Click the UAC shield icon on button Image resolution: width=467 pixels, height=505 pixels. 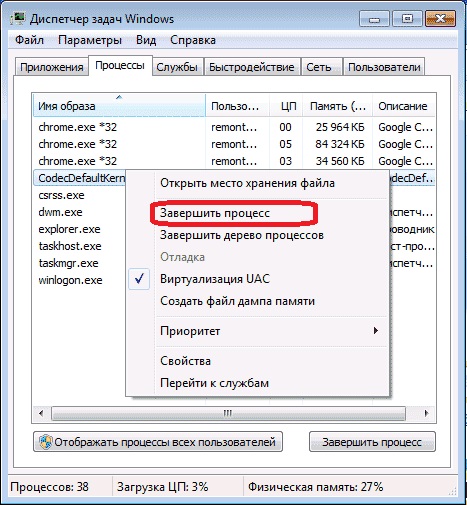(45, 442)
